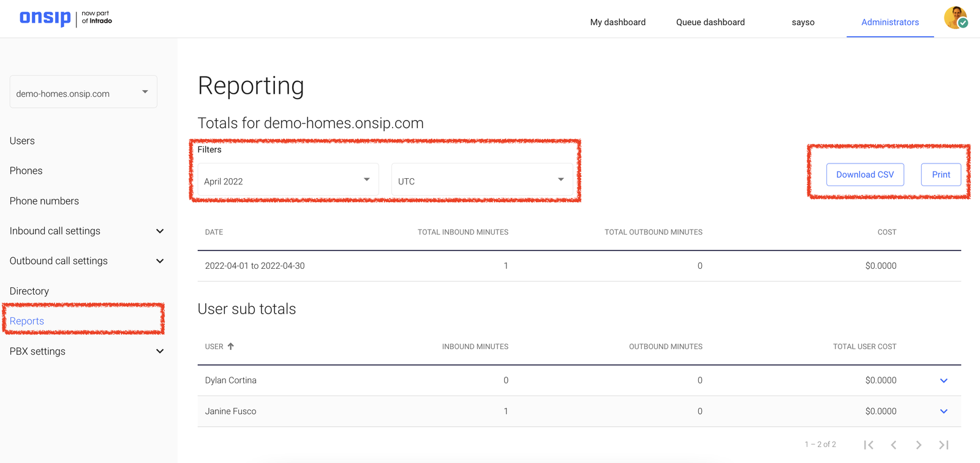
Task: Open Phone numbers in sidebar
Action: pyautogui.click(x=44, y=201)
